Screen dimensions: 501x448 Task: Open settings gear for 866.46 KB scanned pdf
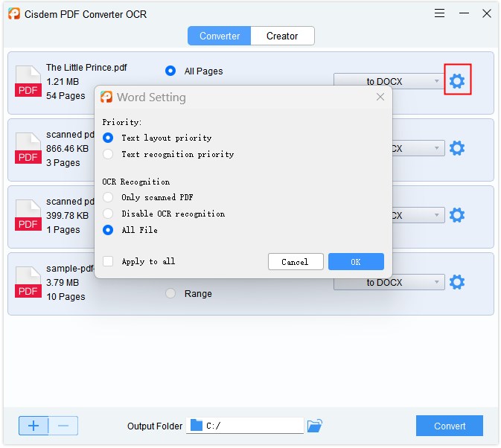pyautogui.click(x=457, y=148)
